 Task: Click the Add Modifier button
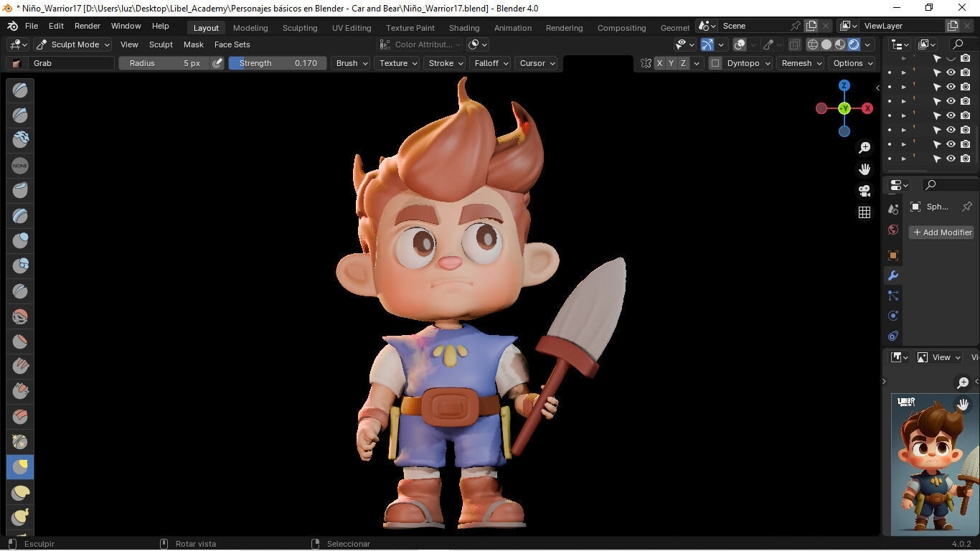click(x=941, y=232)
